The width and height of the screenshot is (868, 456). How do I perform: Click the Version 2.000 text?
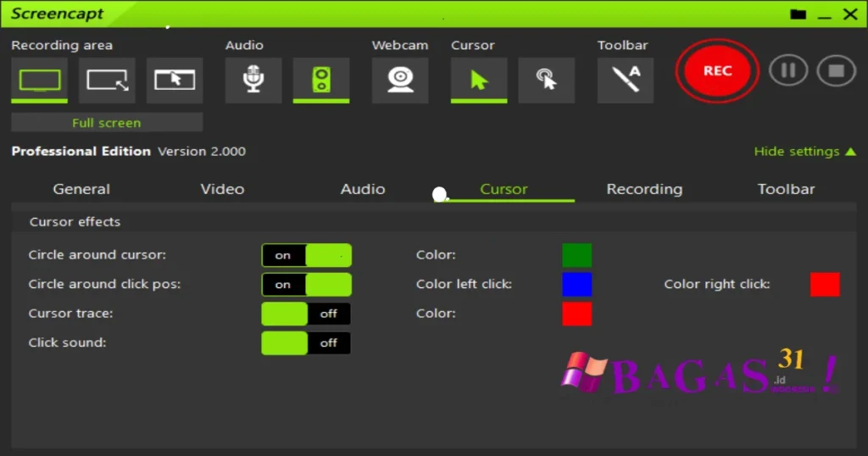tap(202, 151)
